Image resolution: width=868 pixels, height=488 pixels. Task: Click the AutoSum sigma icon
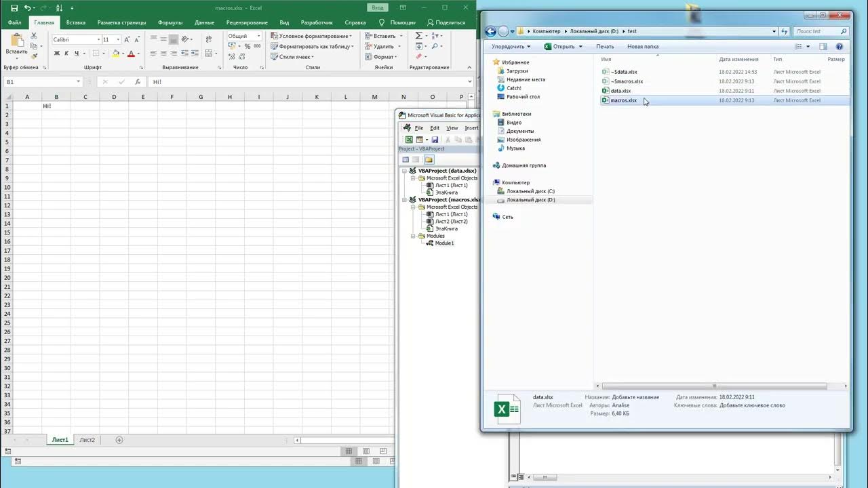418,35
